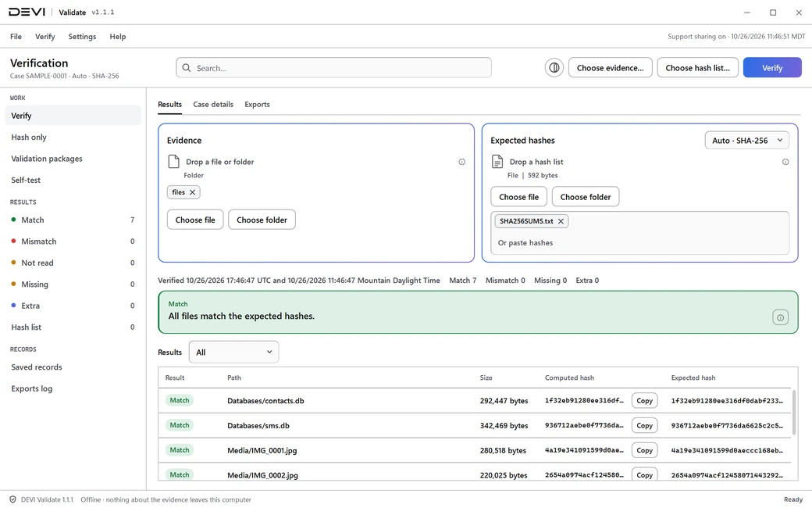Image resolution: width=812 pixels, height=508 pixels.
Task: Click the shield icon in status bar
Action: click(13, 499)
